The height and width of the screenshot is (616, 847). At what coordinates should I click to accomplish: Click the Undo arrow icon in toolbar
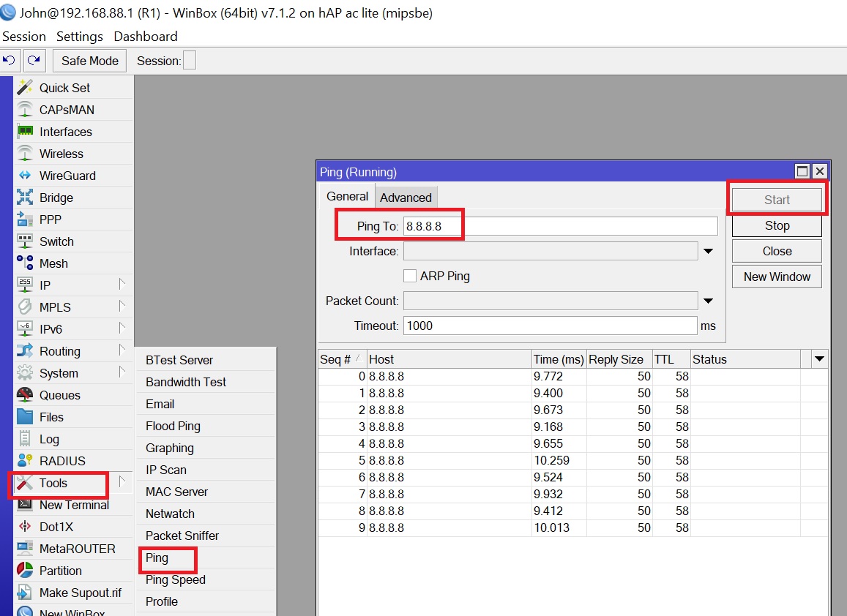pos(10,61)
